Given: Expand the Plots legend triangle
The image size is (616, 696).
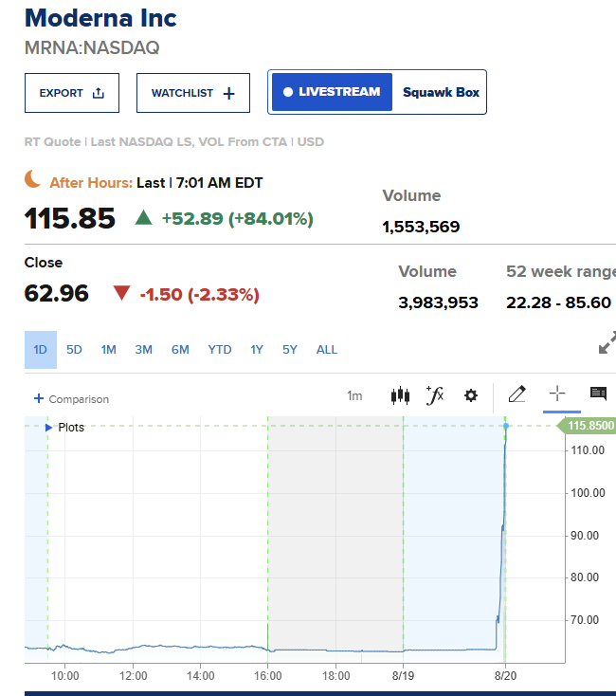Looking at the screenshot, I should click(x=48, y=428).
